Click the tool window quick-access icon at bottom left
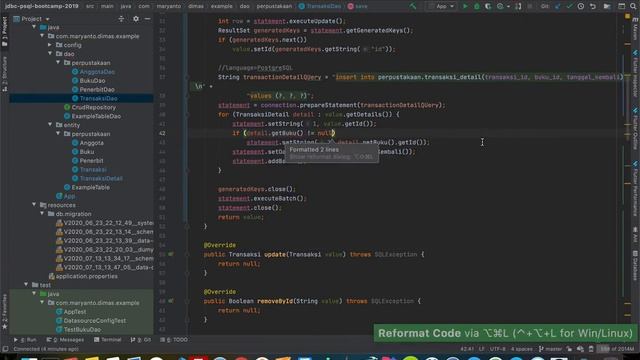The image size is (640, 360). tap(5, 349)
